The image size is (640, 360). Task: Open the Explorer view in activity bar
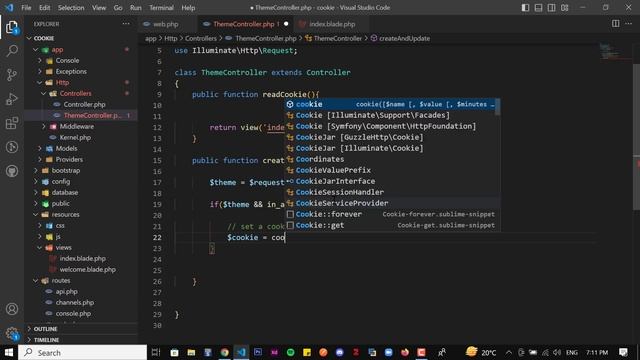12,27
